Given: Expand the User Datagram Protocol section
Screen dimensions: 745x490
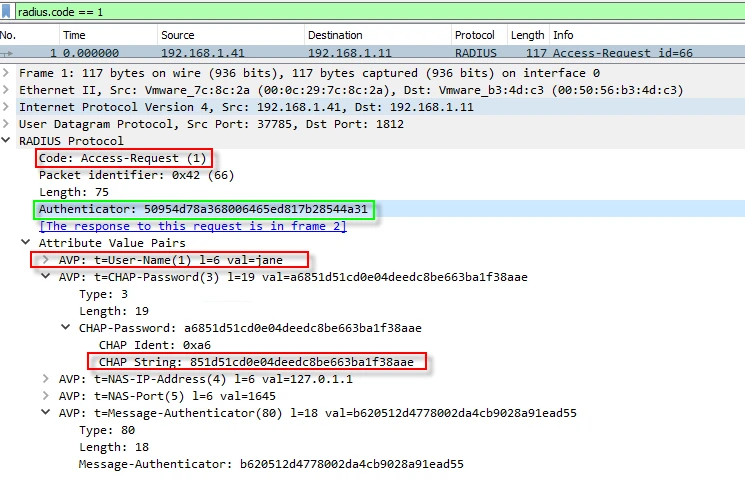Looking at the screenshot, I should point(9,124).
